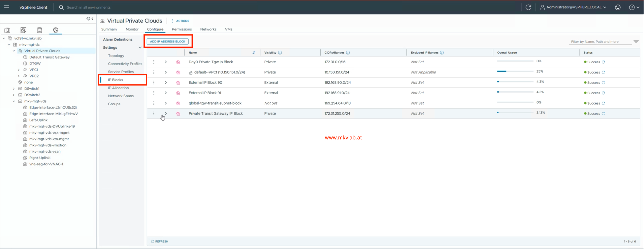
Task: Click the global refresh icon in header
Action: click(x=528, y=7)
